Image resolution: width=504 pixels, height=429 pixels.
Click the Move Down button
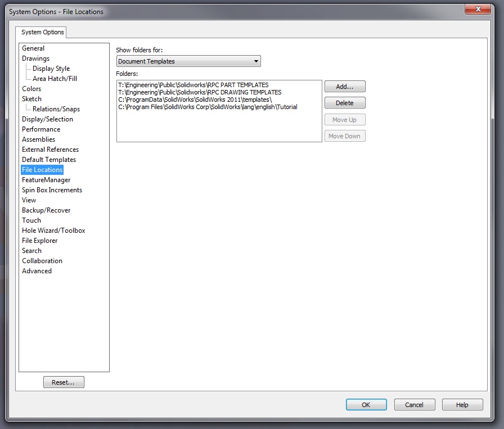(345, 136)
